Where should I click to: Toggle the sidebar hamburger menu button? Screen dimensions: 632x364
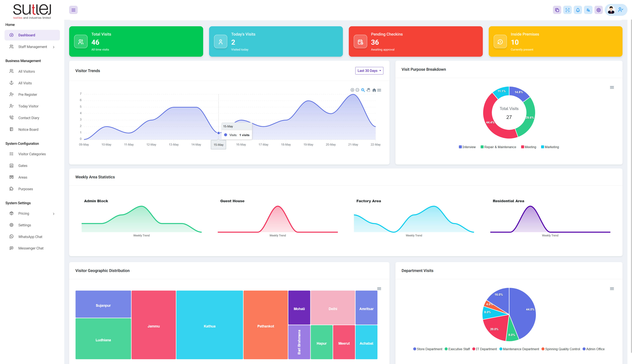73,10
